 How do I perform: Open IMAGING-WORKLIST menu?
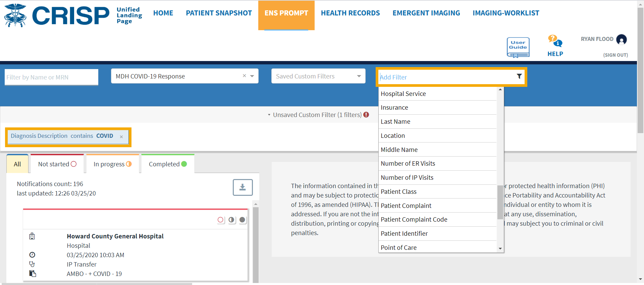(506, 13)
